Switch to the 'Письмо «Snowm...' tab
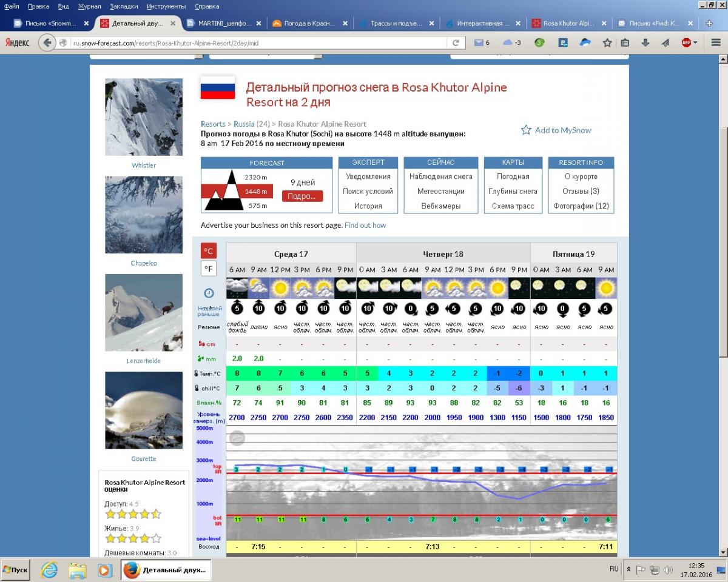The image size is (728, 582). point(50,24)
